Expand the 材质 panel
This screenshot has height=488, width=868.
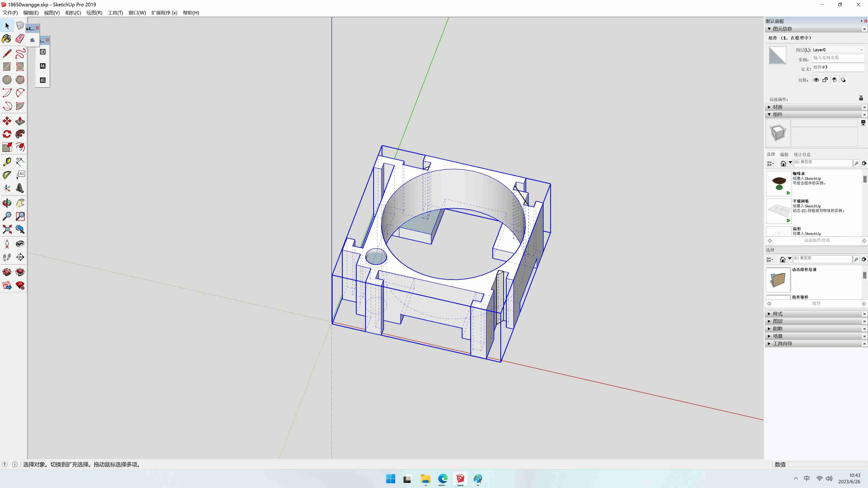pyautogui.click(x=778, y=107)
